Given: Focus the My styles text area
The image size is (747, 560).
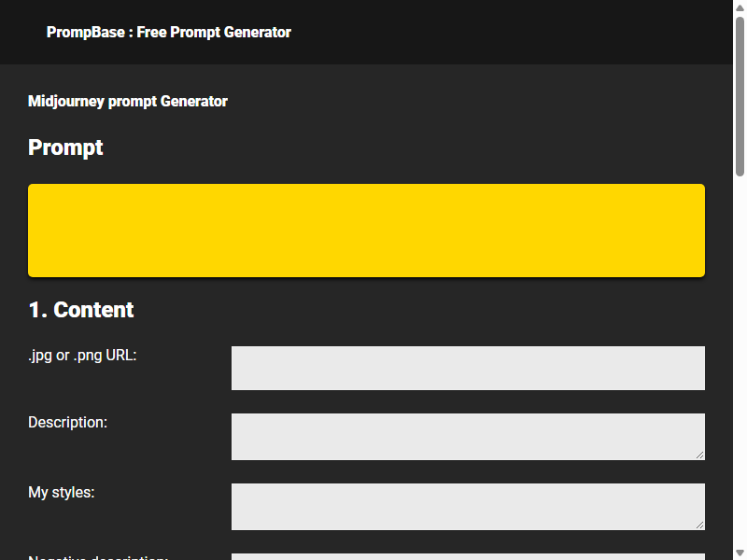Looking at the screenshot, I should (x=468, y=507).
